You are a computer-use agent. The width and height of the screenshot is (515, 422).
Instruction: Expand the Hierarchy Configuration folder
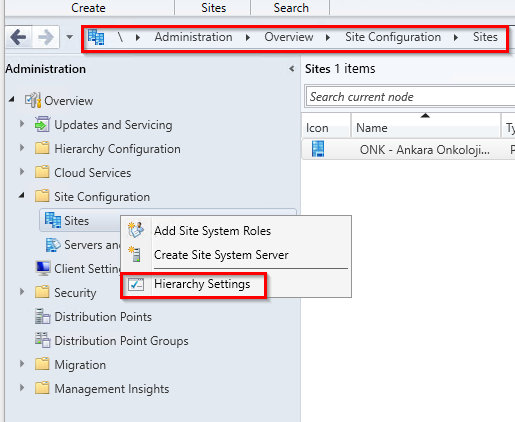(22, 148)
